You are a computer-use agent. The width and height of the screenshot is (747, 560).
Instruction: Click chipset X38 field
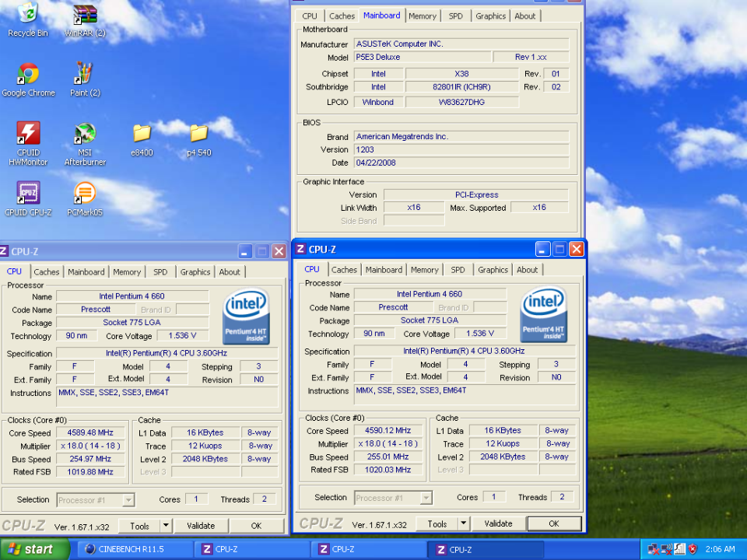click(461, 74)
